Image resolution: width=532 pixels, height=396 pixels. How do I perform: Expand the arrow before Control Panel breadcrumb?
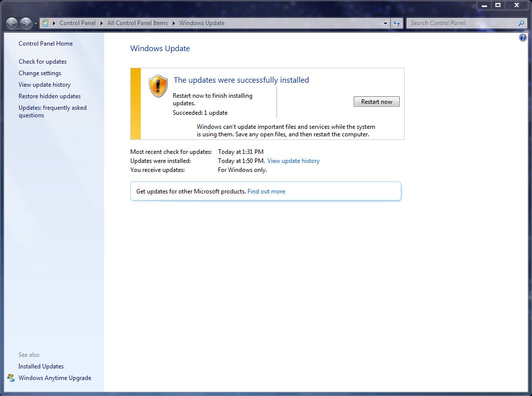coord(54,23)
